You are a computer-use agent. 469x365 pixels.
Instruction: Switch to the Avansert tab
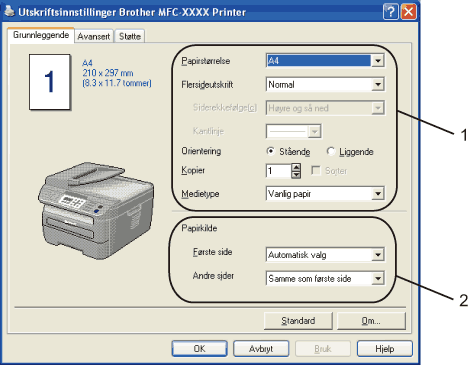pyautogui.click(x=94, y=36)
